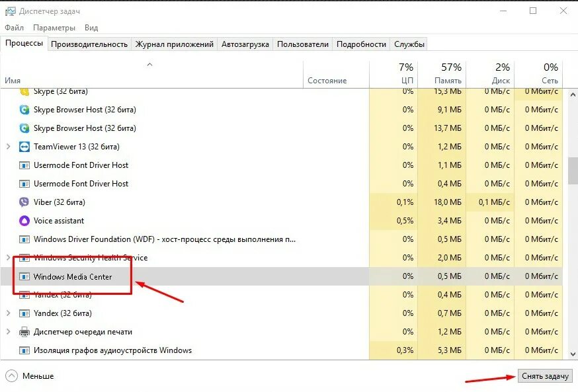Click the circular arrow icon next to Меньше
The width and height of the screenshot is (578, 392).
coord(11,375)
